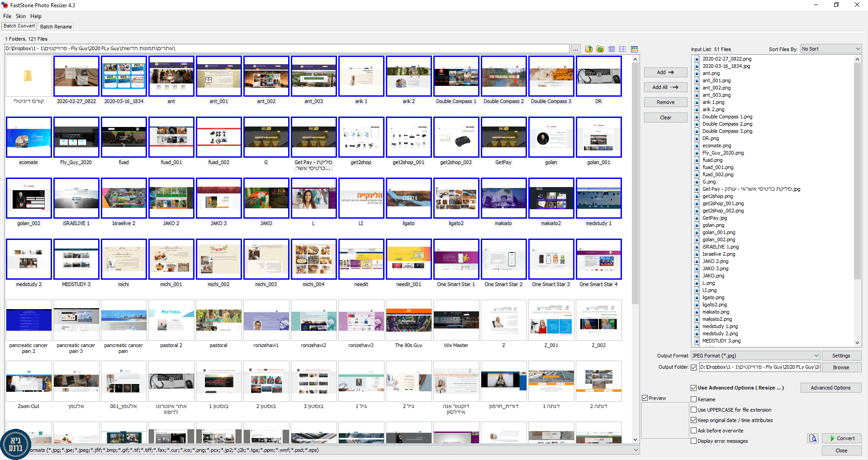Open the Output Format dropdown
Image resolution: width=868 pixels, height=460 pixels.
pyautogui.click(x=755, y=356)
